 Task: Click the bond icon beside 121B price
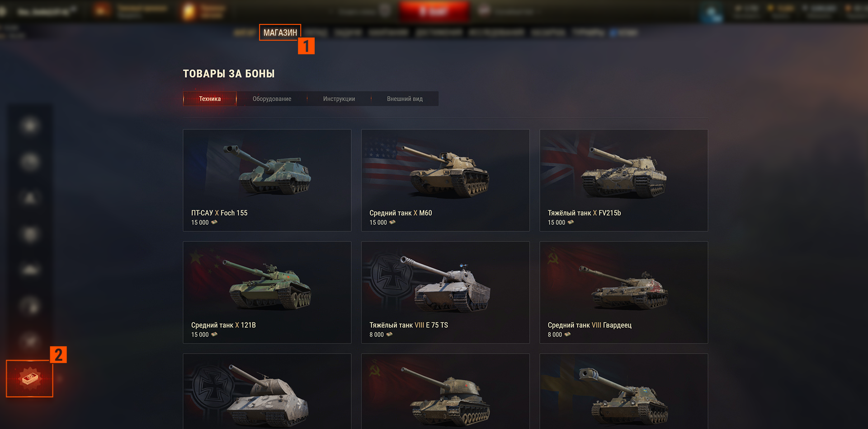point(214,334)
